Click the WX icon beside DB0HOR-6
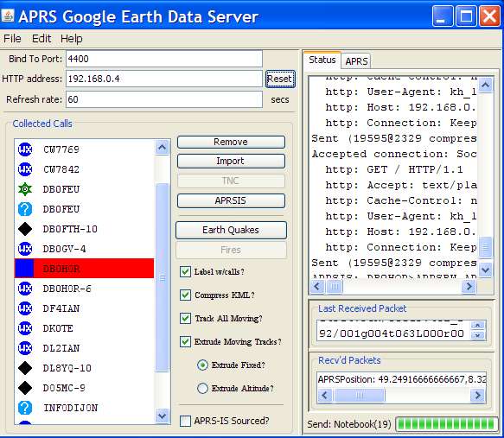 [x=25, y=289]
